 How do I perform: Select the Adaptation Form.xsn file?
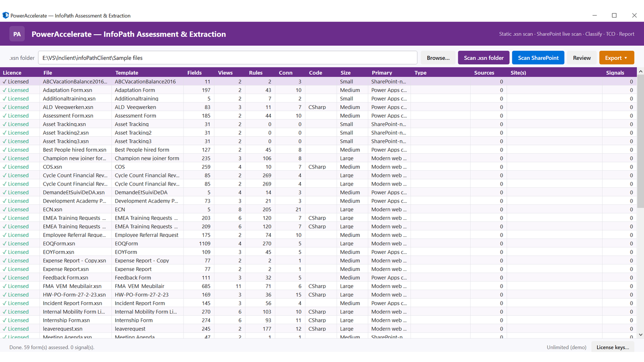(x=67, y=90)
